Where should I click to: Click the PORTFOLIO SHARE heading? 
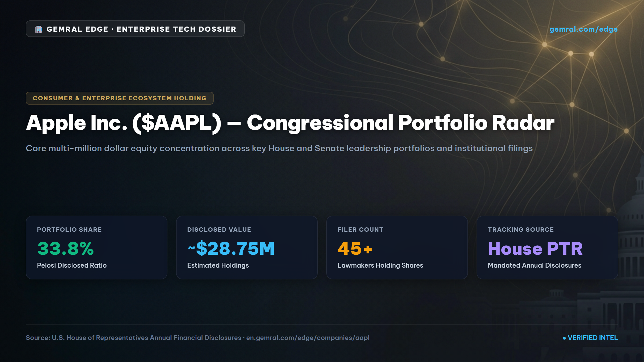[69, 230]
